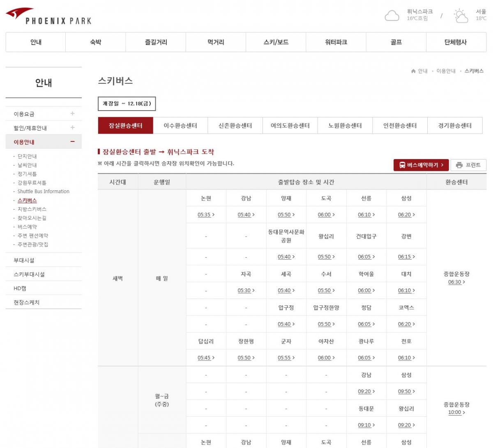Click the 답십리 05:45 departure time
The image size is (493, 448).
point(206,358)
